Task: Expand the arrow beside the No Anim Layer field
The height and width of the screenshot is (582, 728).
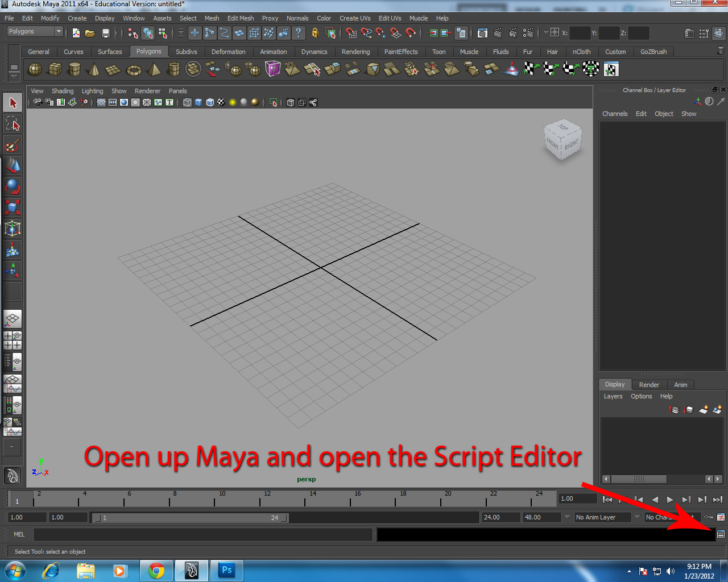Action: (567, 517)
